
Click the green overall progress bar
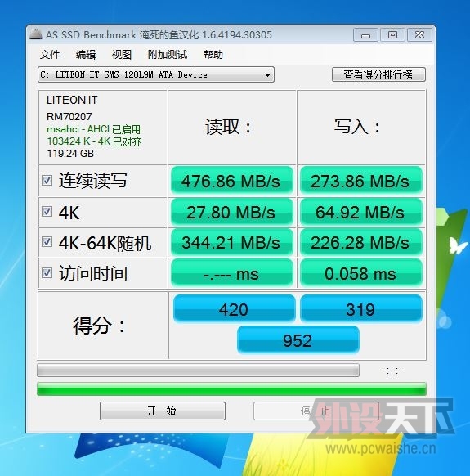(231, 388)
